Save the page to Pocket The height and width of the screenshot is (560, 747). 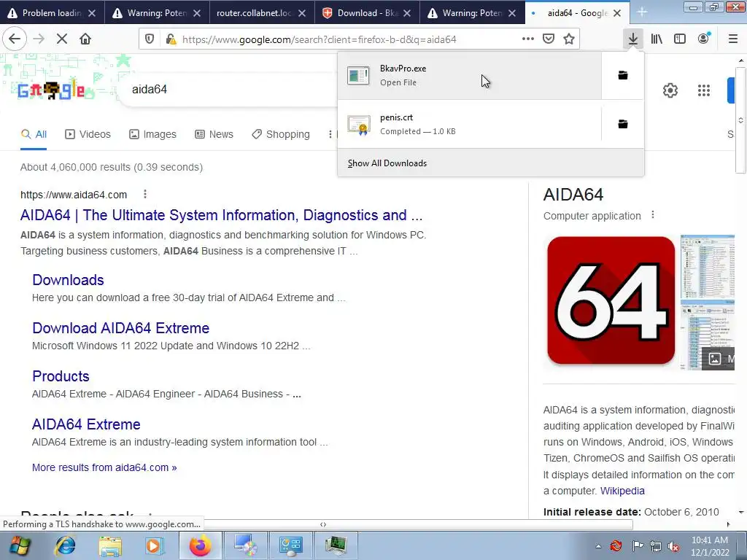pyautogui.click(x=549, y=39)
